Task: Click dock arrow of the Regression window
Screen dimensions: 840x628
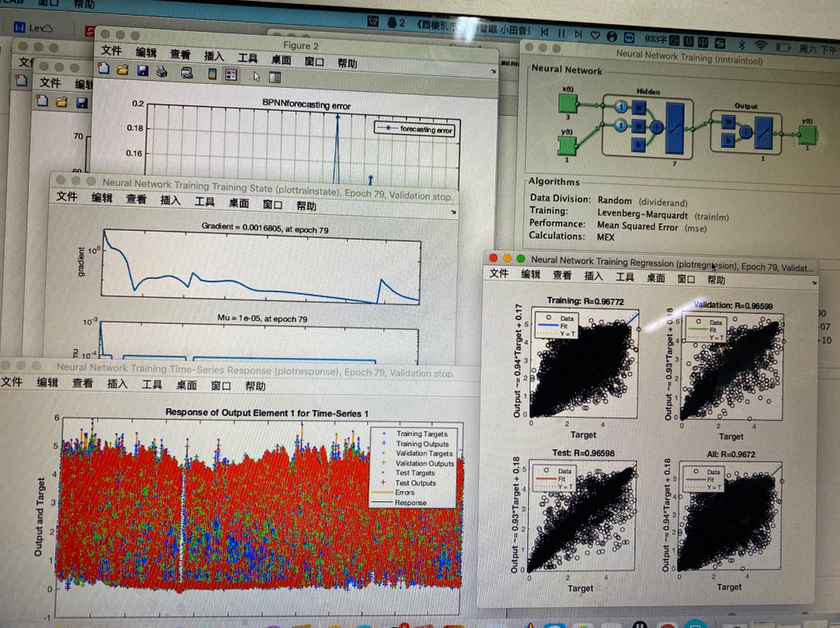Action: click(814, 282)
